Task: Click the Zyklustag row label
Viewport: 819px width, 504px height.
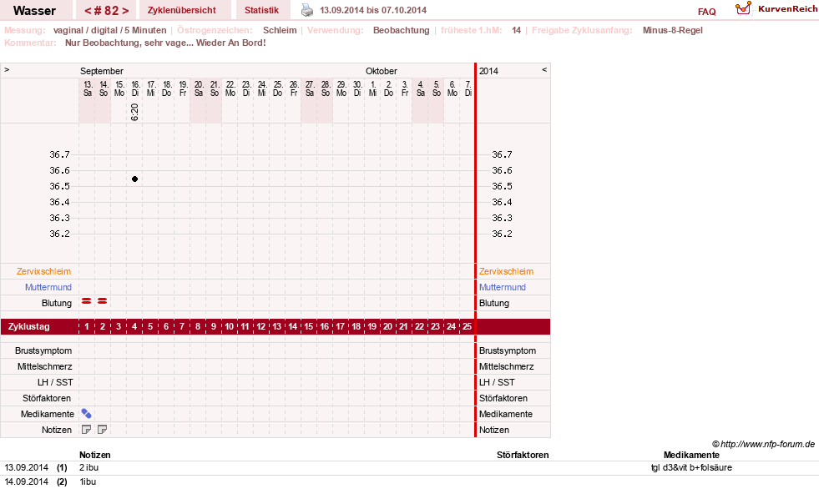Action: tap(28, 326)
